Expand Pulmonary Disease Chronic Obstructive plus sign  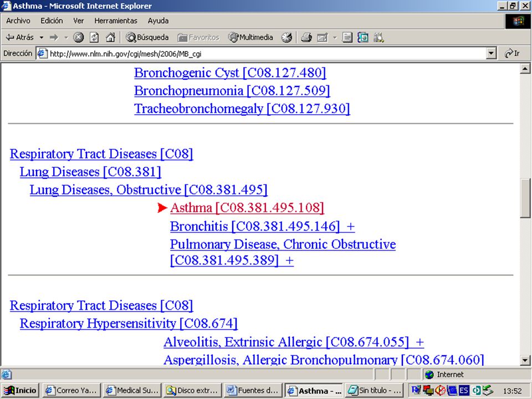click(x=289, y=260)
